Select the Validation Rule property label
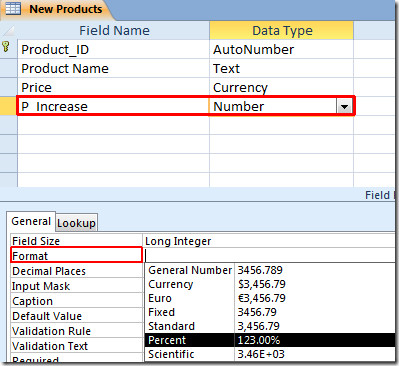Viewport: 399px width, 366px height. point(77,331)
